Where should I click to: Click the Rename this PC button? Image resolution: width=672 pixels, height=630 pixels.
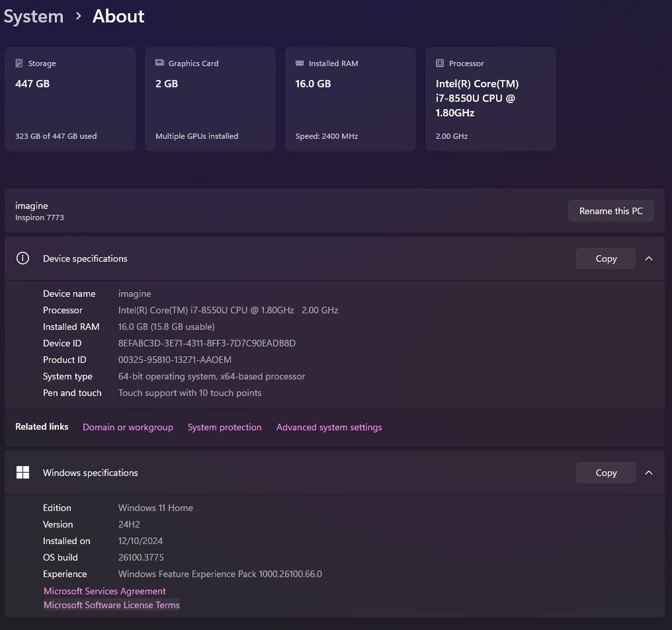610,211
